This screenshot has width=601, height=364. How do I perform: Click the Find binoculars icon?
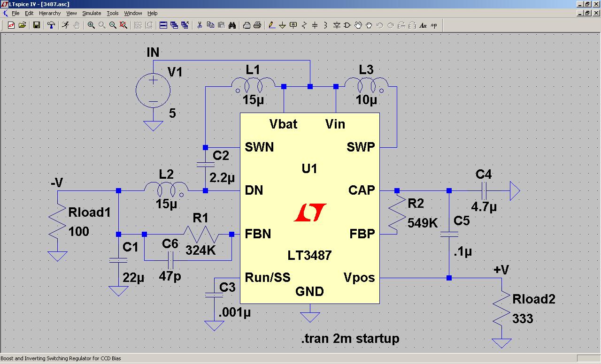point(232,25)
